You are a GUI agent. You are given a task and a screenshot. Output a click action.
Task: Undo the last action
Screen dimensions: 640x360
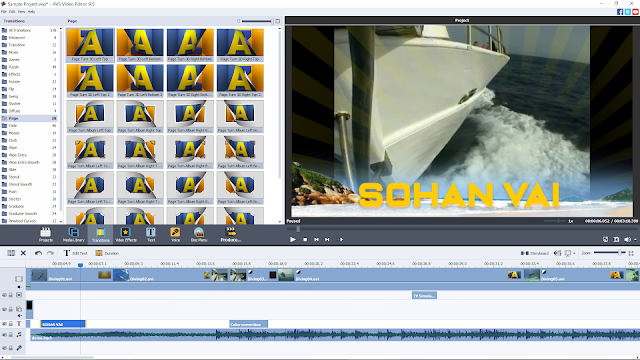pos(38,253)
